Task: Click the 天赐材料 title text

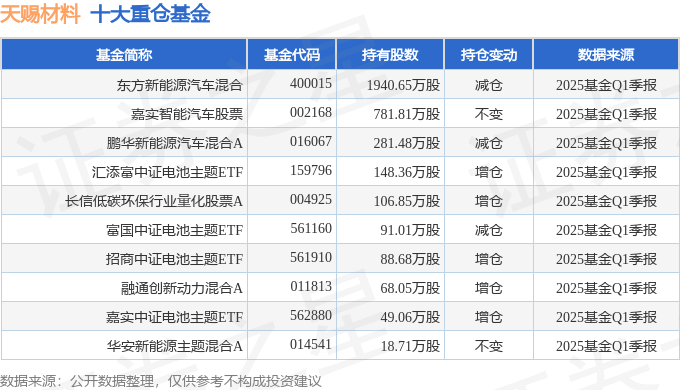Action: [40, 13]
